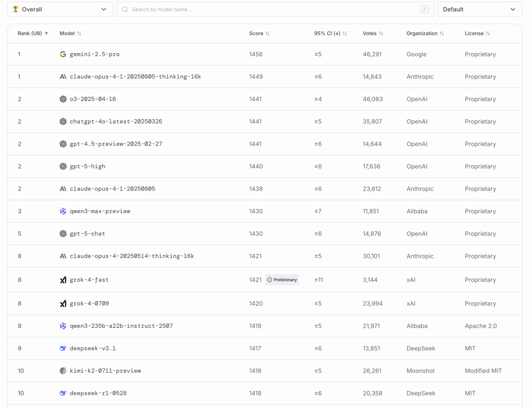Click the sort arrows icon beside Score

pyautogui.click(x=267, y=33)
